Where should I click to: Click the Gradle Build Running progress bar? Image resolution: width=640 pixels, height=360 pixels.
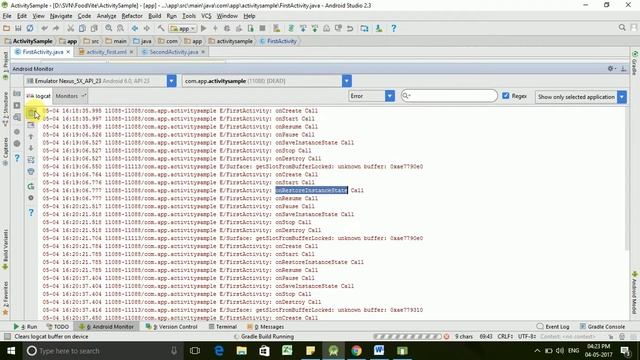[407, 337]
